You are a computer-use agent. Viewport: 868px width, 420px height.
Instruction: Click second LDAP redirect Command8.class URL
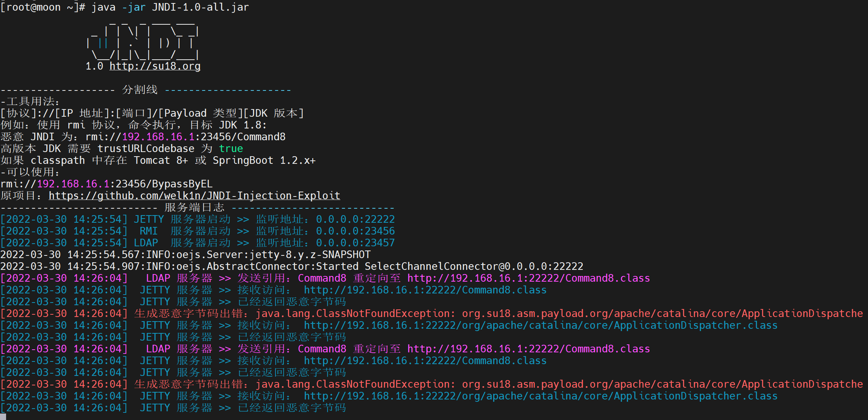pyautogui.click(x=528, y=349)
